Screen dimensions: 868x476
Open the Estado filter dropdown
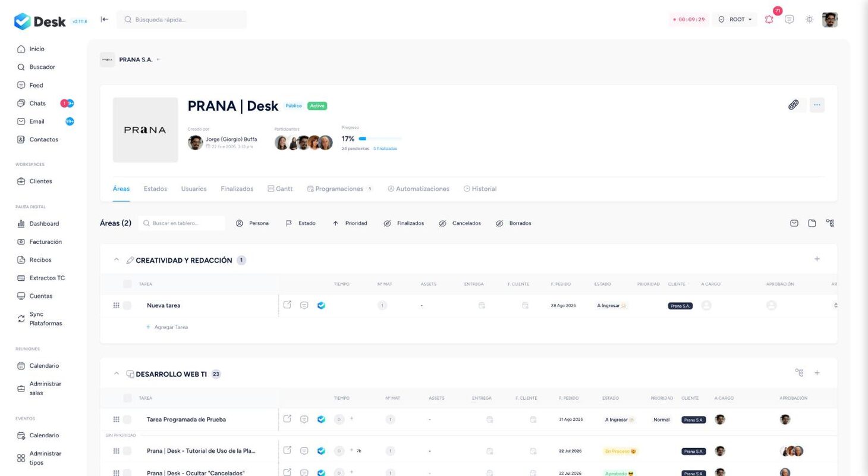tap(300, 223)
